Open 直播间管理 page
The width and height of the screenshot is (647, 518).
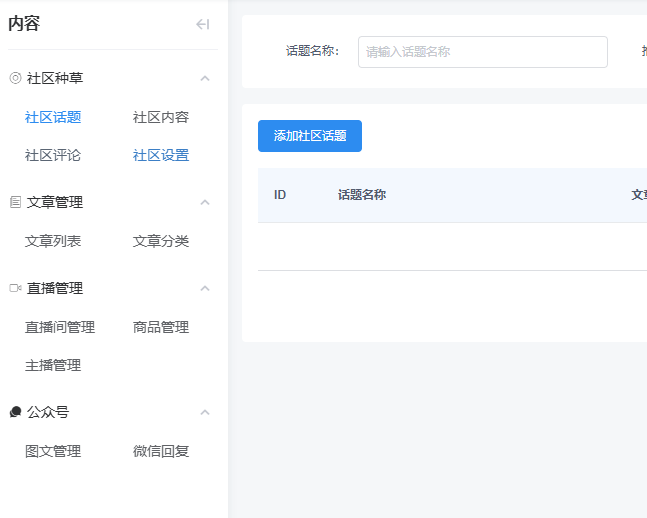click(60, 327)
